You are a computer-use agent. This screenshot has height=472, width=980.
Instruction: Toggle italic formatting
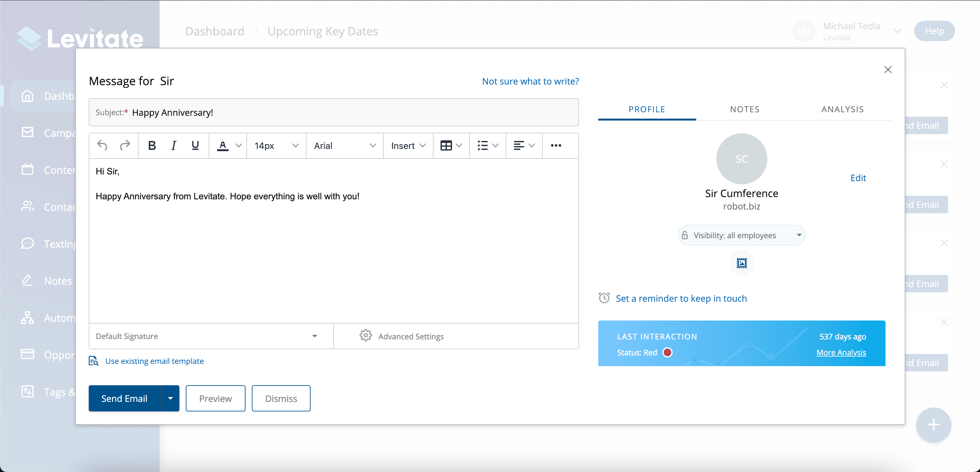point(173,145)
